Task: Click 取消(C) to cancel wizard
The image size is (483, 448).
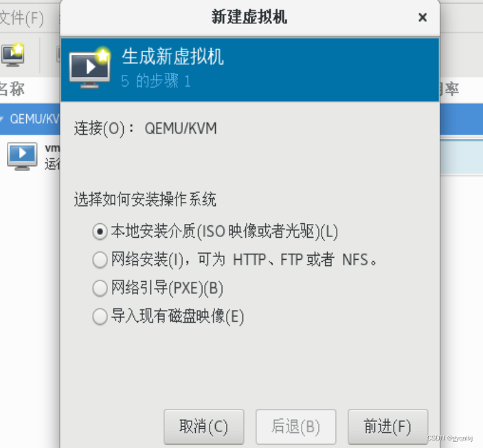Action: (203, 427)
